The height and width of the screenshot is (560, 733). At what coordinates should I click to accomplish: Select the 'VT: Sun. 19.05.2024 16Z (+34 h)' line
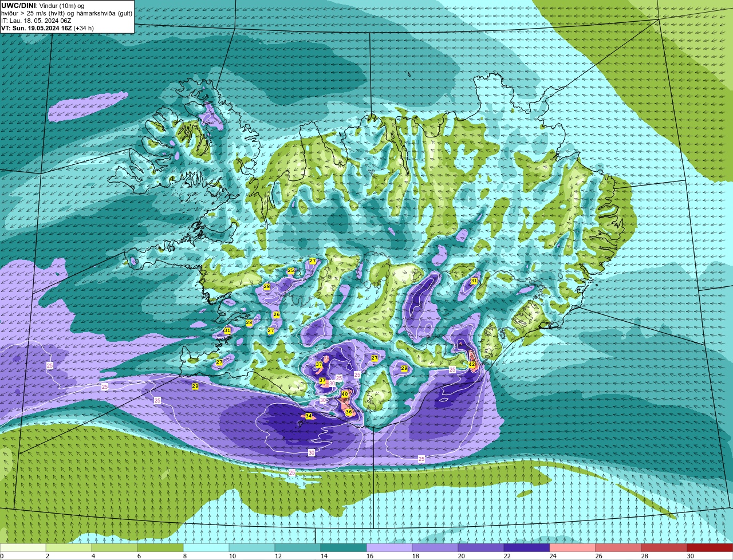(x=48, y=28)
